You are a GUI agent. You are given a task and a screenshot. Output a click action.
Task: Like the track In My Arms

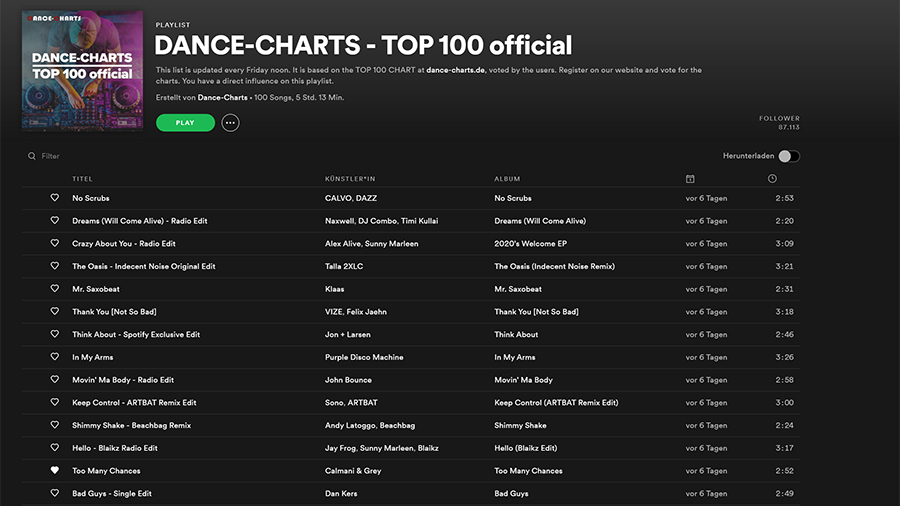pos(55,356)
